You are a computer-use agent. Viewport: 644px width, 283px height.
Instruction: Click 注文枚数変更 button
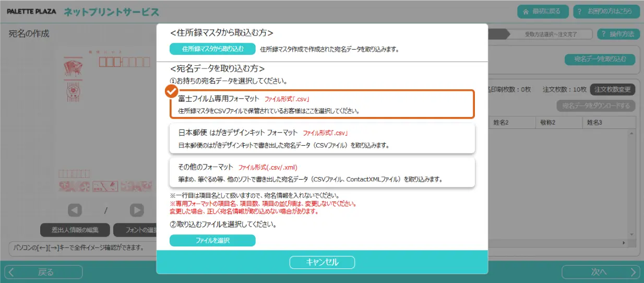point(613,89)
